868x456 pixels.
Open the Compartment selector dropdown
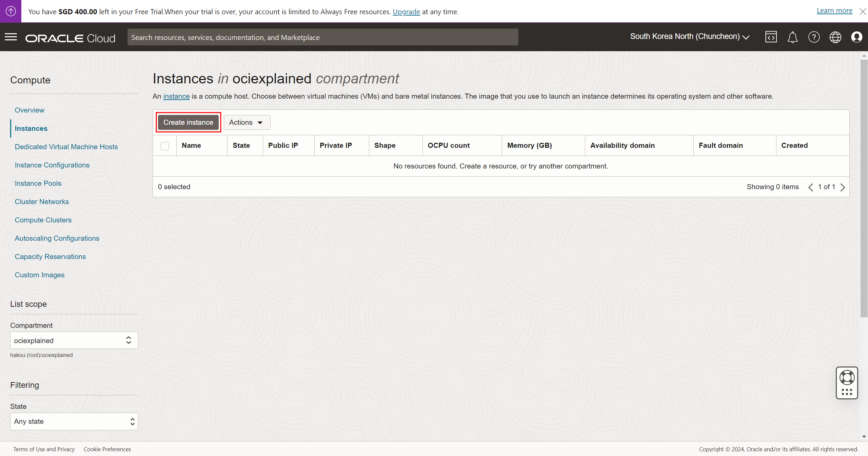click(74, 340)
